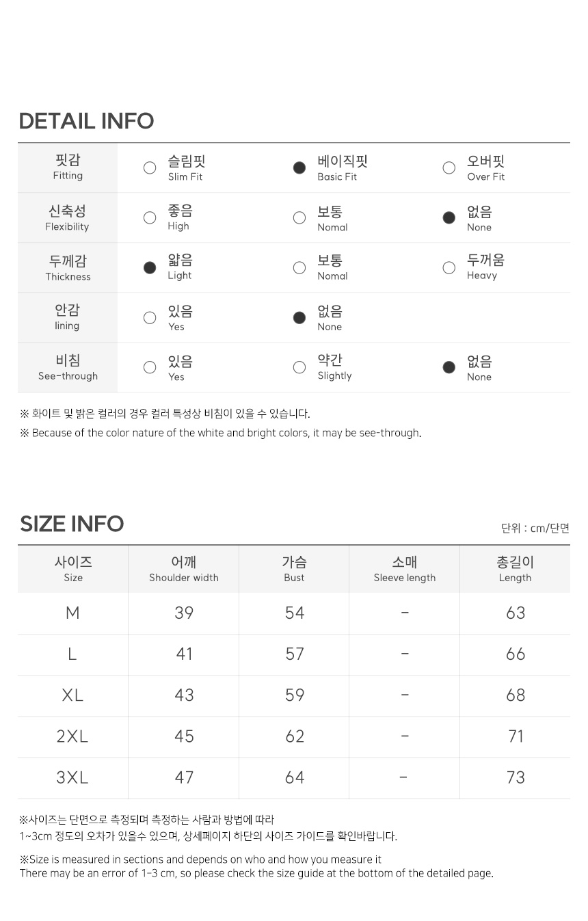Viewport: 588px width, 921px height.
Task: Select the Slim Fit radio button
Action: (150, 168)
